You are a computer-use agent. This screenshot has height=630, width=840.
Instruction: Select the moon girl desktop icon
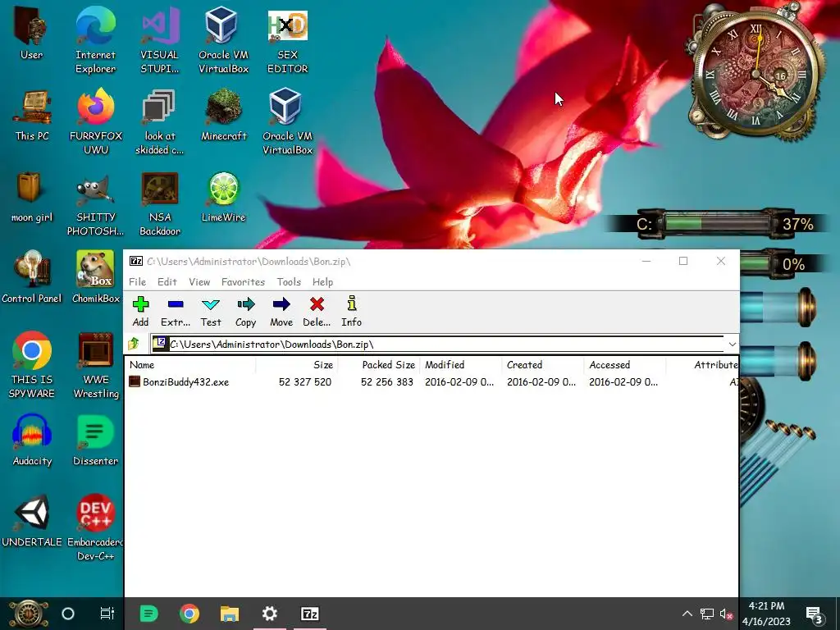[32, 197]
